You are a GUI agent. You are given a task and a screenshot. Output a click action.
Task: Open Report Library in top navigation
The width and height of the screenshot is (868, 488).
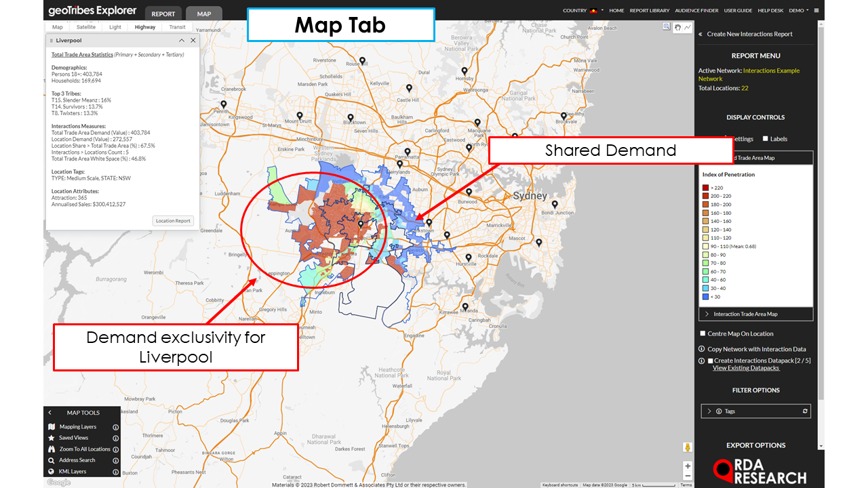pyautogui.click(x=650, y=11)
